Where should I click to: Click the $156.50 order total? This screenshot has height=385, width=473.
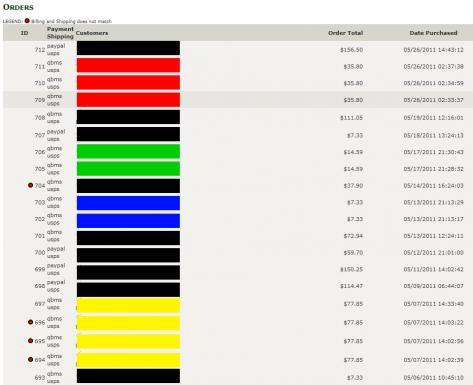351,50
